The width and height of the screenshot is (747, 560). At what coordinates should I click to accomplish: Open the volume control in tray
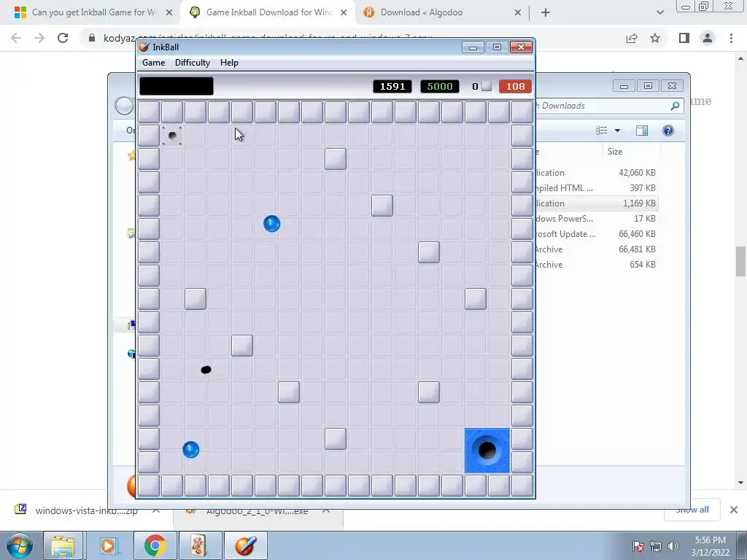(673, 545)
